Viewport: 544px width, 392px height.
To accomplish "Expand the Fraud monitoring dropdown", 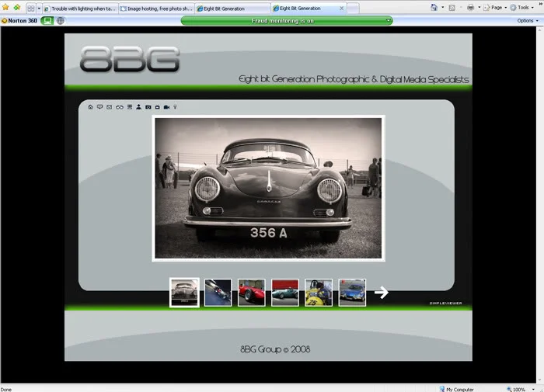I will point(389,21).
